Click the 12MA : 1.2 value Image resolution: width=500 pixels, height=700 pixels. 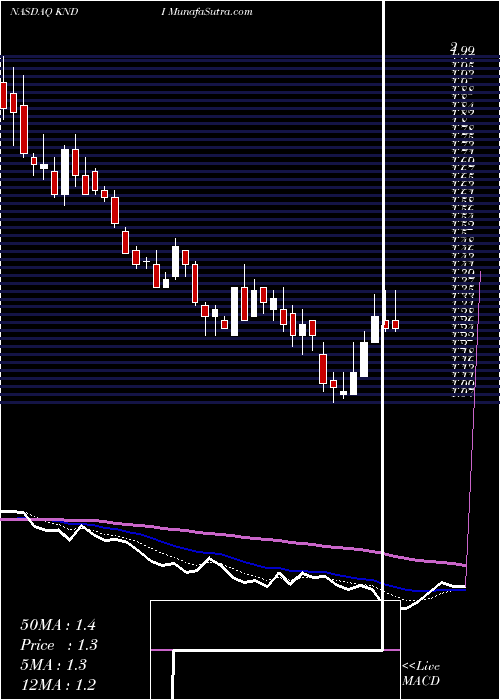[x=58, y=685]
